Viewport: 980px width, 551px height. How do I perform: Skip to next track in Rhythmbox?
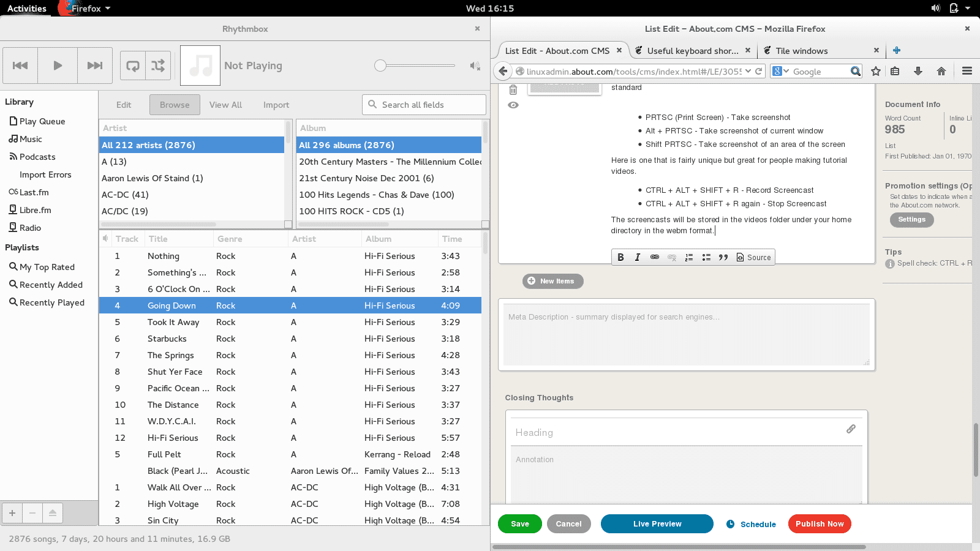click(x=95, y=66)
